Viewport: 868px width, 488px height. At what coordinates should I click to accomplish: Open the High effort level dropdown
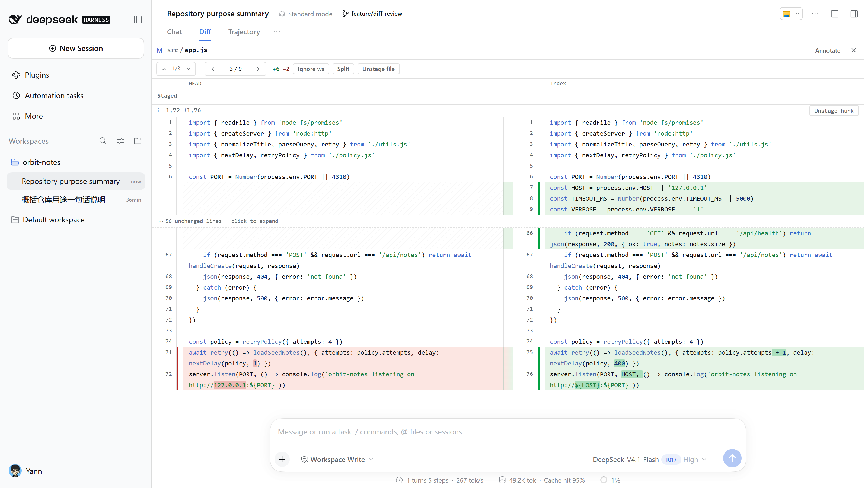pos(694,459)
